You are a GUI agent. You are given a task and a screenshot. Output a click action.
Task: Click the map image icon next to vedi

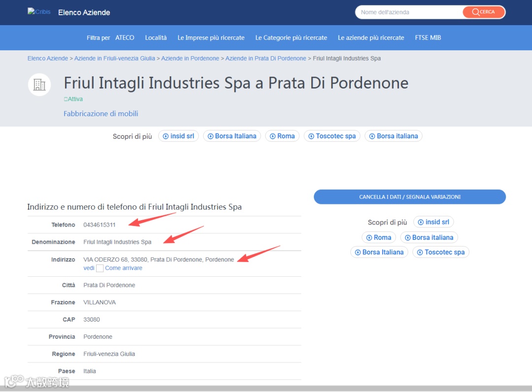pyautogui.click(x=100, y=268)
